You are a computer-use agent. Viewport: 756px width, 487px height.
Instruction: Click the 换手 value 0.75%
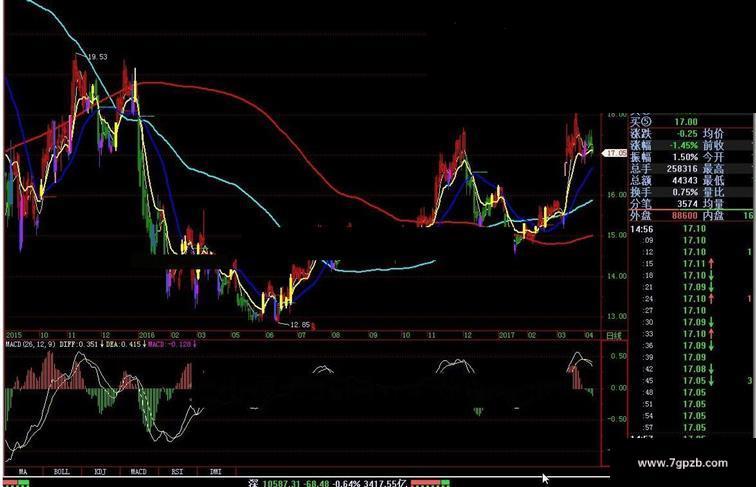pyautogui.click(x=685, y=192)
